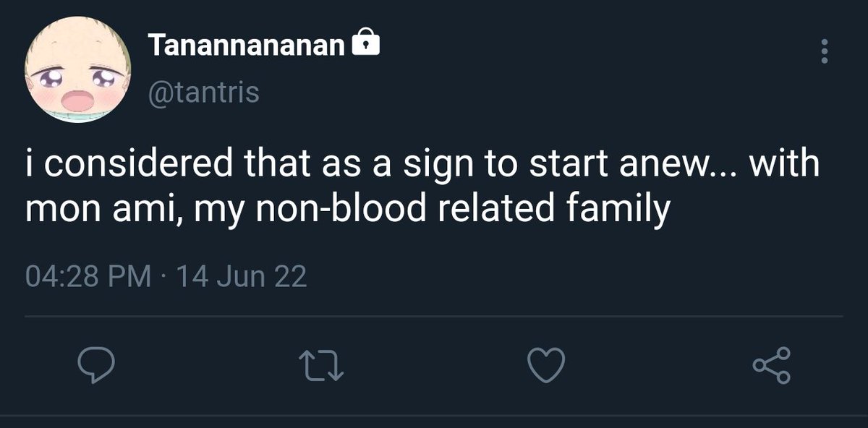
Task: Open Tanannananan's profile avatar picture
Action: [78, 71]
